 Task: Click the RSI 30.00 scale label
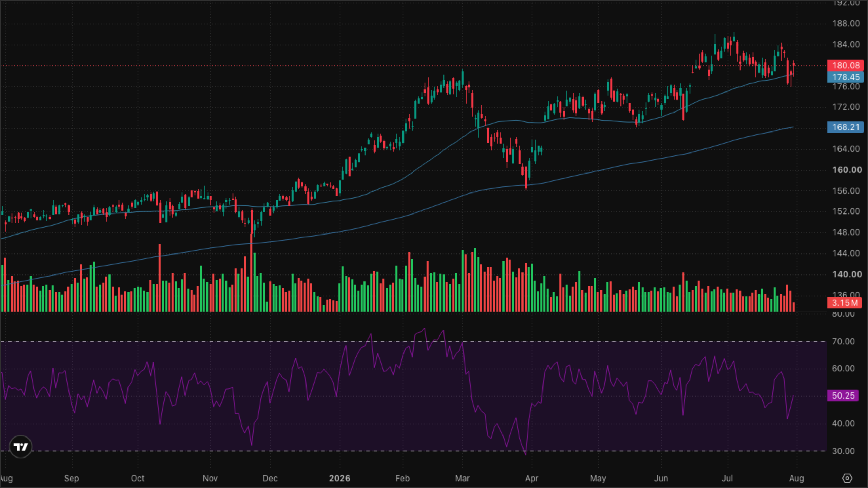(843, 451)
